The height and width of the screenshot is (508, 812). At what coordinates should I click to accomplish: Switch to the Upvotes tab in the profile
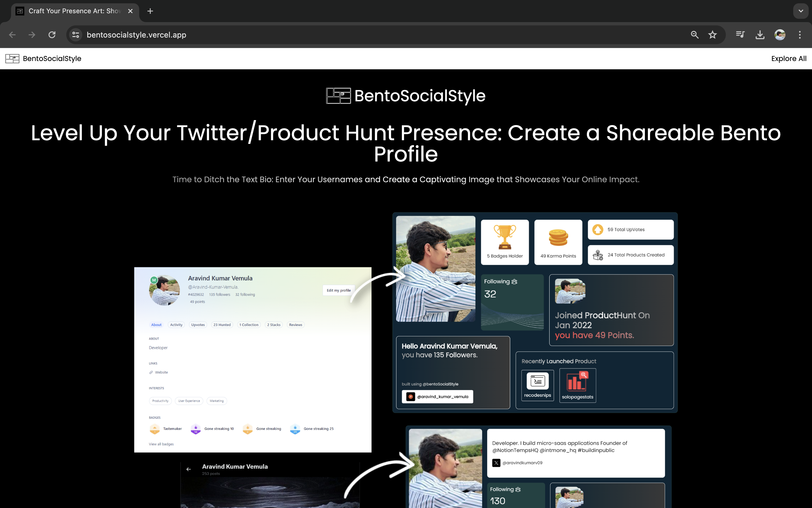point(198,325)
